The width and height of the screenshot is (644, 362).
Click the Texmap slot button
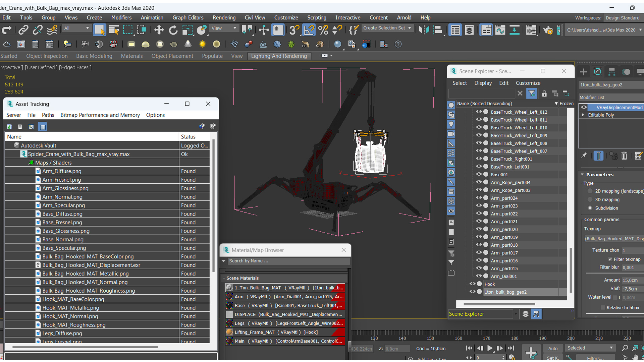tap(614, 239)
